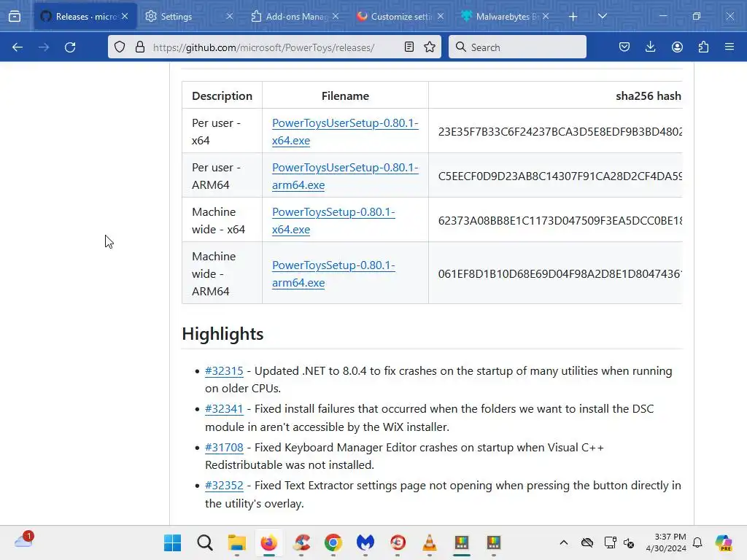Open Windows taskbar search
This screenshot has width=747, height=560.
[x=205, y=542]
